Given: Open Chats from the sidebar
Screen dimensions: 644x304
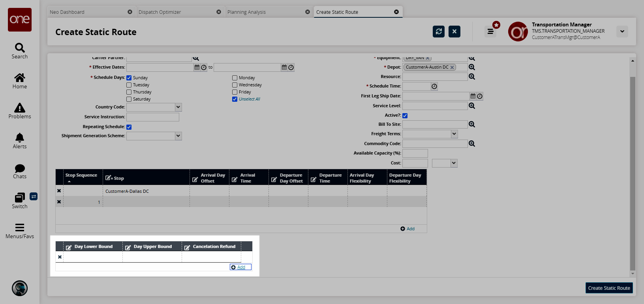Looking at the screenshot, I should [19, 171].
